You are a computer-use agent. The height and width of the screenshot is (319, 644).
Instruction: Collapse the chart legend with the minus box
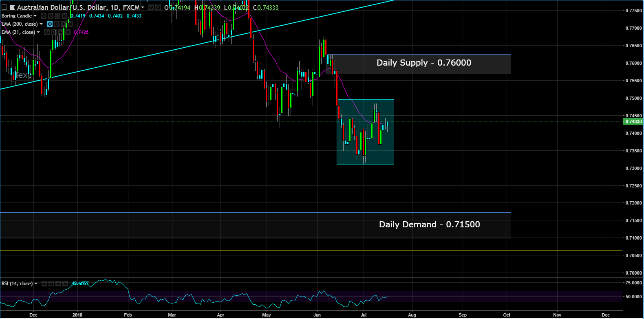(4, 7)
